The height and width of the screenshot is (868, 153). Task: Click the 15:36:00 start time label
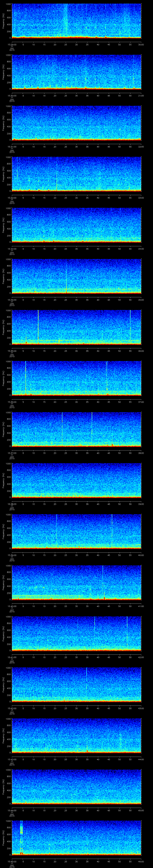12,402
